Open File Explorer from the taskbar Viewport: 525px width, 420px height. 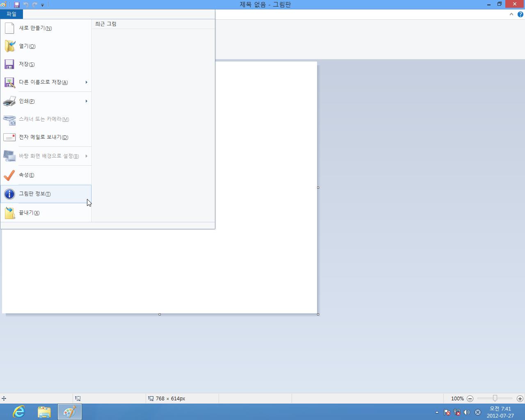[x=44, y=412]
